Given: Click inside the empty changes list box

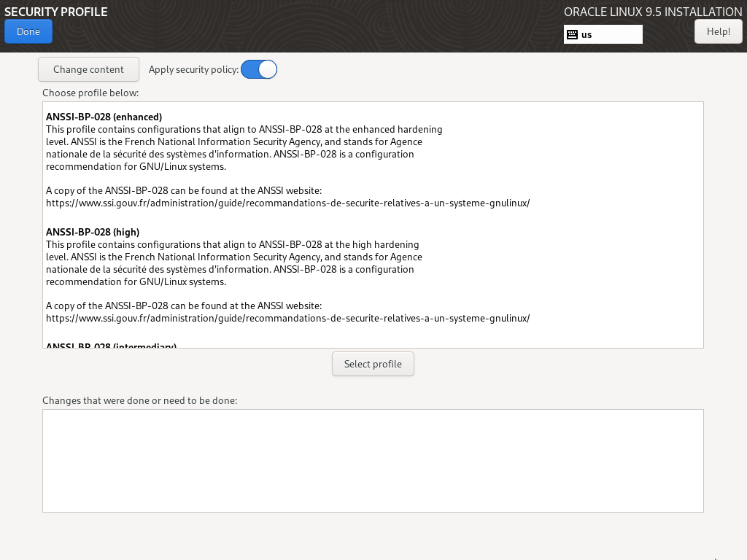Looking at the screenshot, I should click(x=373, y=460).
